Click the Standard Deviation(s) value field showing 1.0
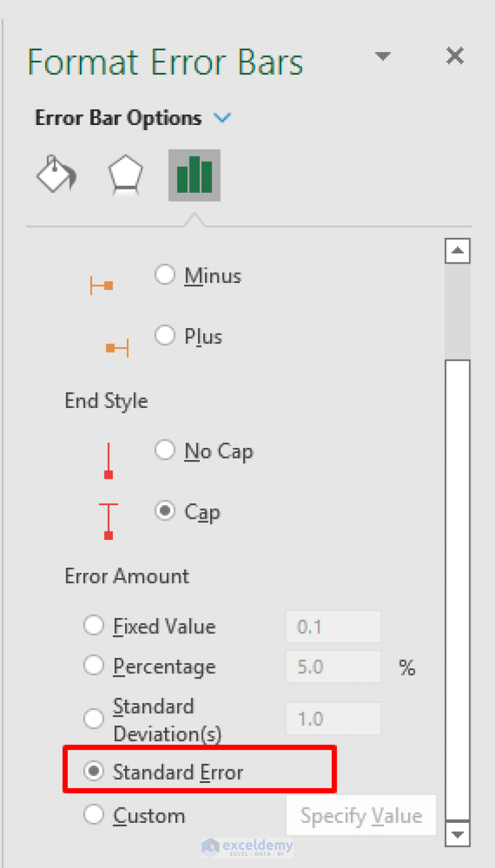 333,718
